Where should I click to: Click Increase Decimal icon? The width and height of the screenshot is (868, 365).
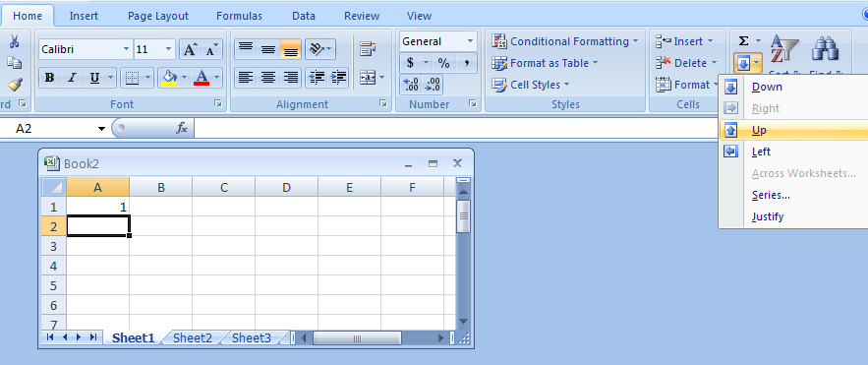(411, 85)
